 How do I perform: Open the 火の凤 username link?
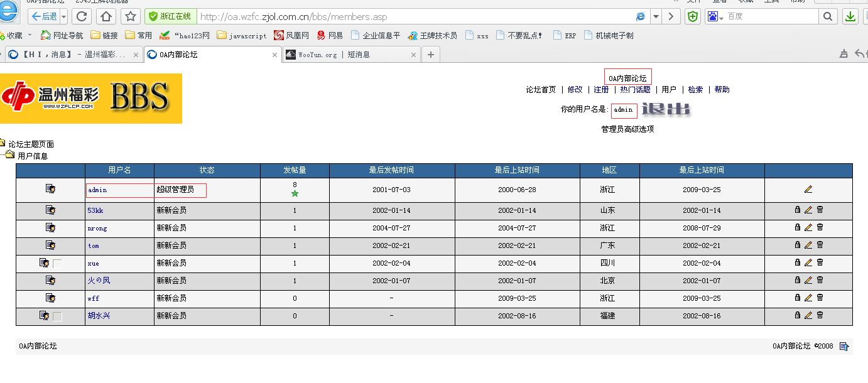pos(99,280)
